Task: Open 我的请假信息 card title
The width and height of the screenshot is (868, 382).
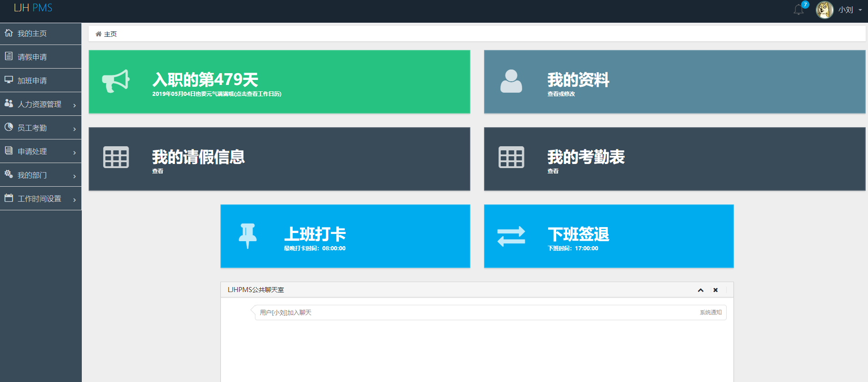Action: (x=199, y=157)
